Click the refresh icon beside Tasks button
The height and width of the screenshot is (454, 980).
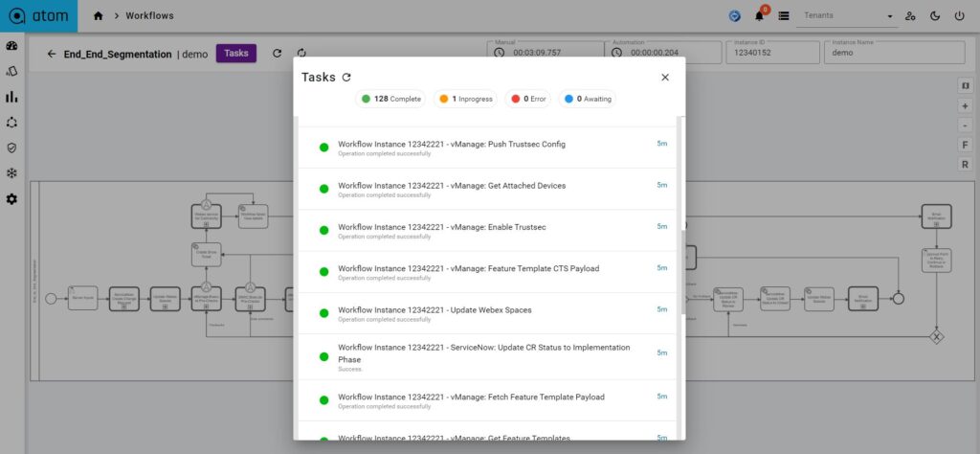click(277, 53)
